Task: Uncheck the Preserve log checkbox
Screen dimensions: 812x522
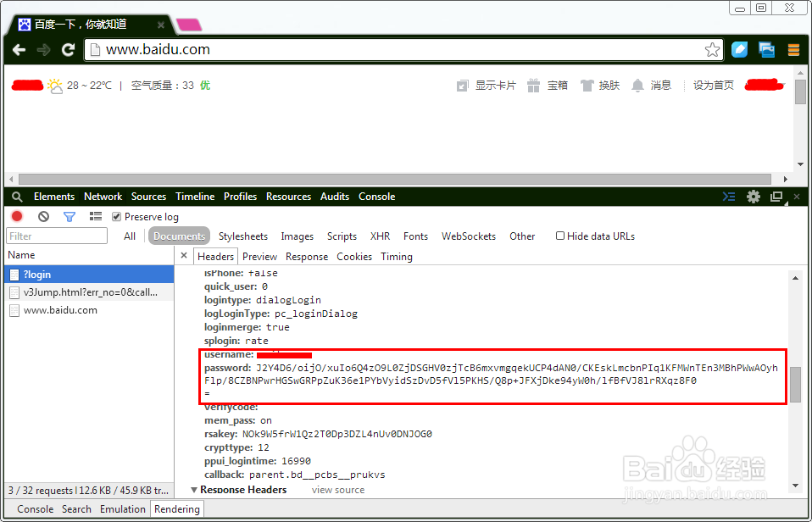Action: pos(116,216)
